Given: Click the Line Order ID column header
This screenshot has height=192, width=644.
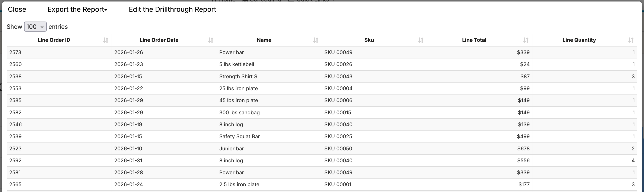Looking at the screenshot, I should [x=54, y=40].
